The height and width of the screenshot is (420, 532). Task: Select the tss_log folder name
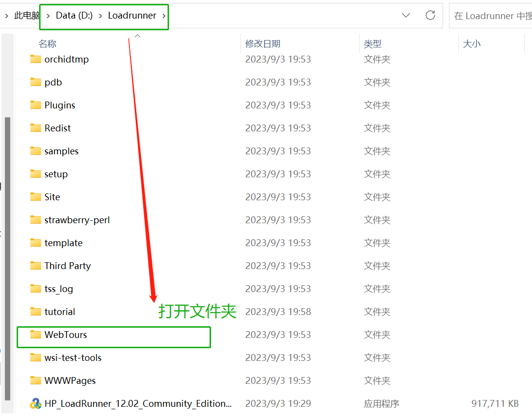click(59, 289)
